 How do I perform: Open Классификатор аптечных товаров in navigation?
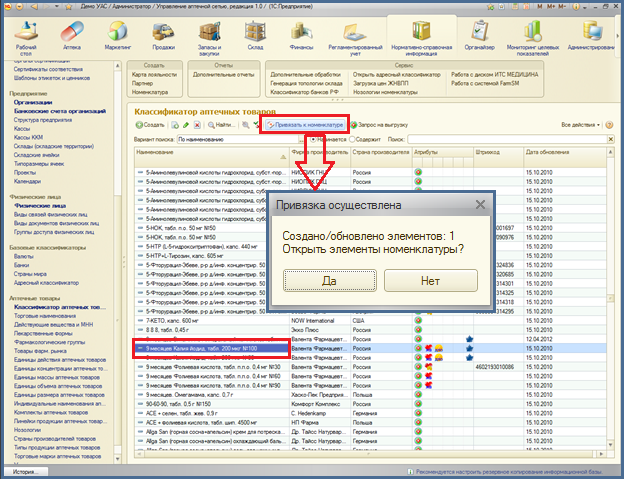click(x=60, y=307)
